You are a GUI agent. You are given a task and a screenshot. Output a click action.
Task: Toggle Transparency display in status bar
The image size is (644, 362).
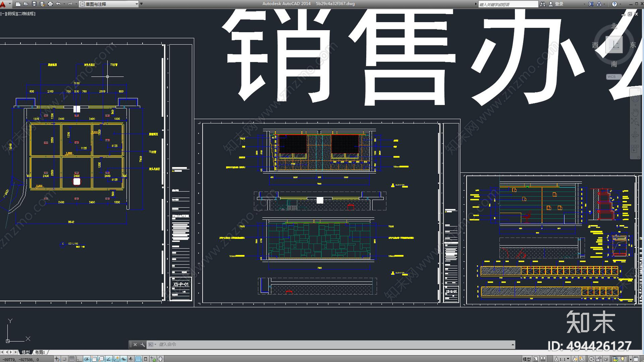[x=138, y=359]
